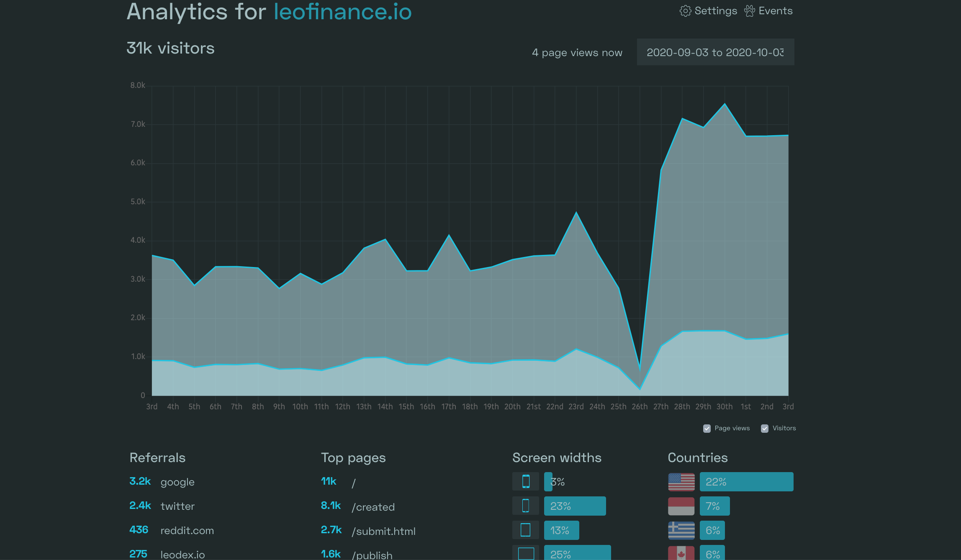Click the Referrals section heading
Viewport: 961px width, 560px height.
157,457
